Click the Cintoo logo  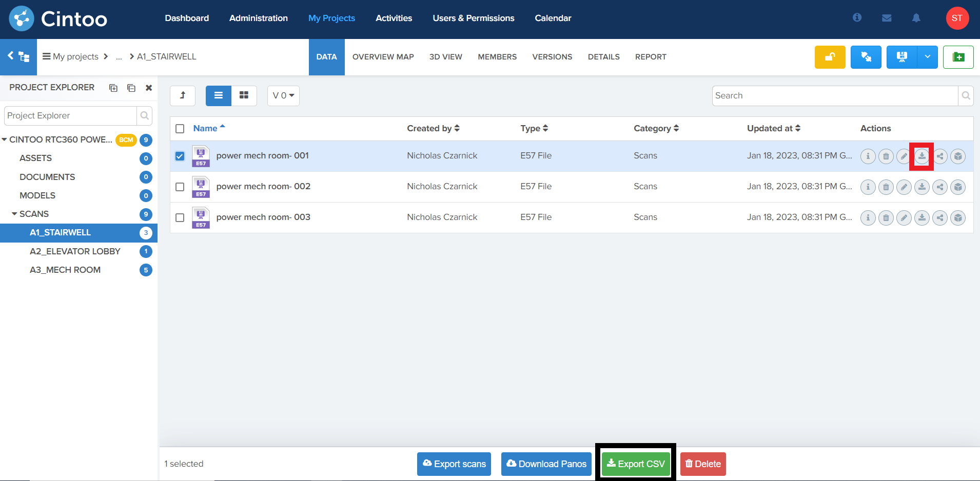pyautogui.click(x=58, y=18)
